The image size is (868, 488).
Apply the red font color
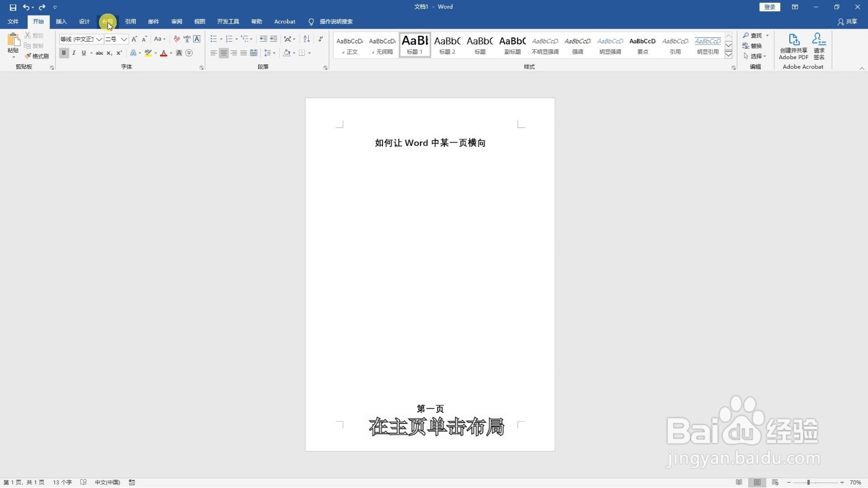163,53
